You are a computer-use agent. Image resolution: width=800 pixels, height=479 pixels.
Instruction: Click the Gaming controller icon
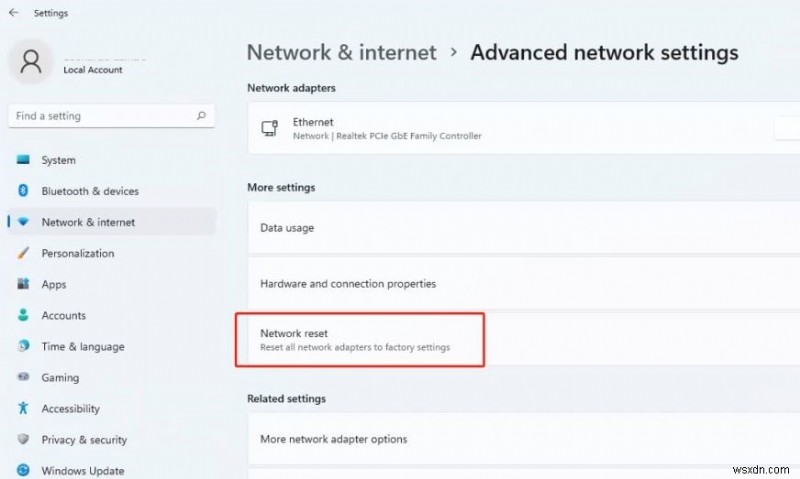(x=23, y=378)
